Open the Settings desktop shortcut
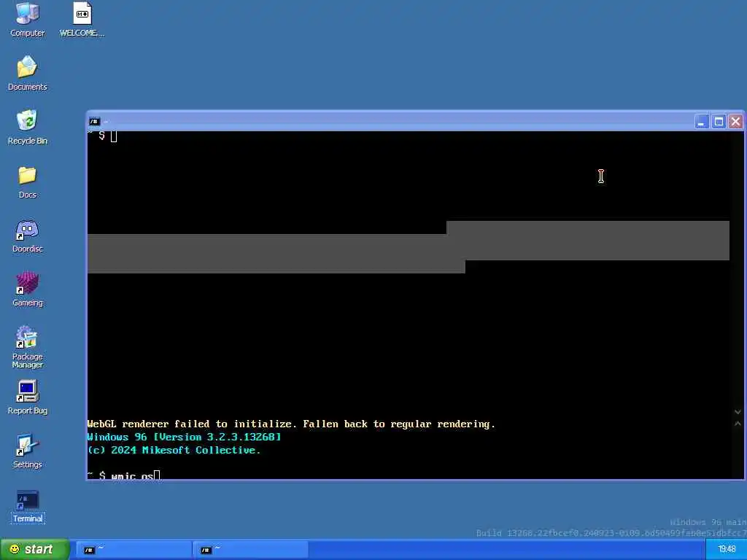The width and height of the screenshot is (747, 560). pyautogui.click(x=27, y=451)
